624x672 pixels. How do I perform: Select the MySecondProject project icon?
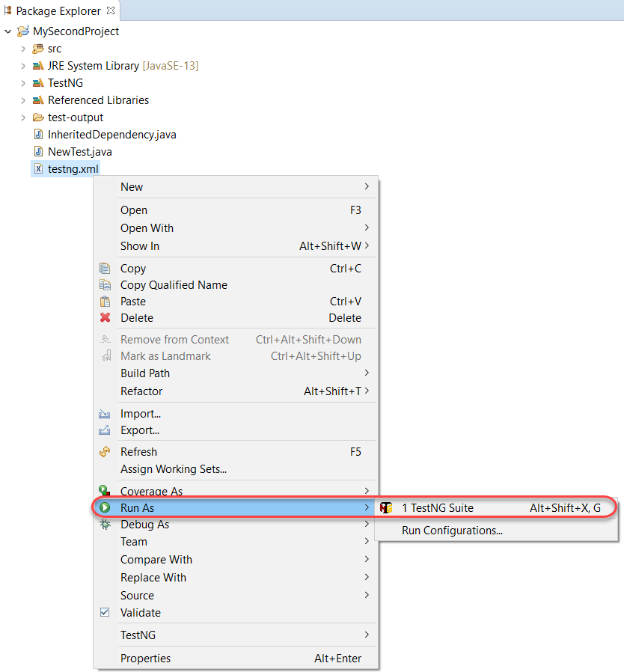[22, 31]
